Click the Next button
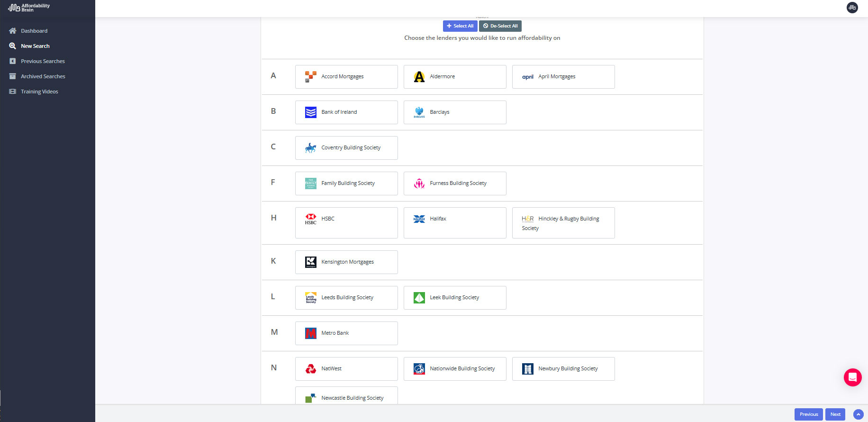This screenshot has width=868, height=422. click(x=835, y=414)
